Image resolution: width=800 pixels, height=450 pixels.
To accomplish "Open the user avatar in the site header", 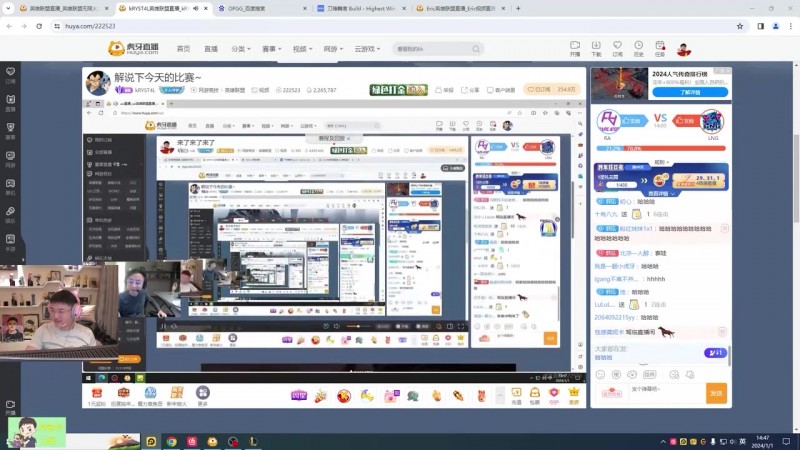I will click(x=684, y=48).
